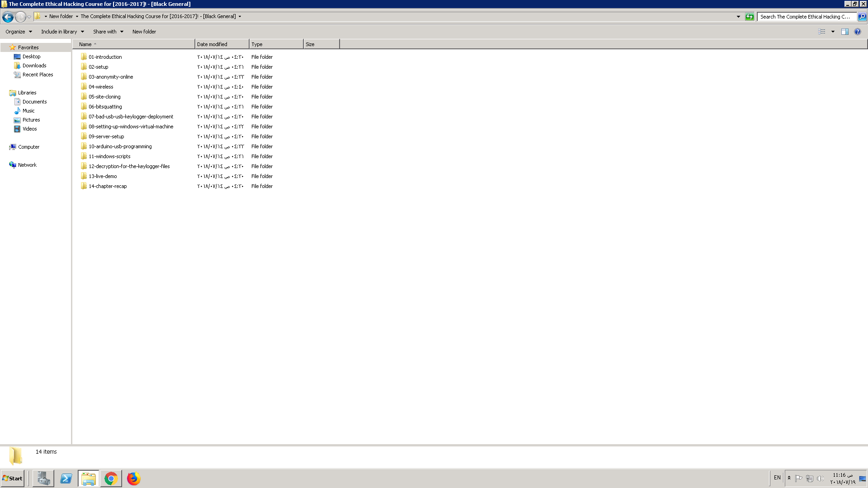This screenshot has width=868, height=488.
Task: Click the green Refresh button in the address bar
Action: 750,17
